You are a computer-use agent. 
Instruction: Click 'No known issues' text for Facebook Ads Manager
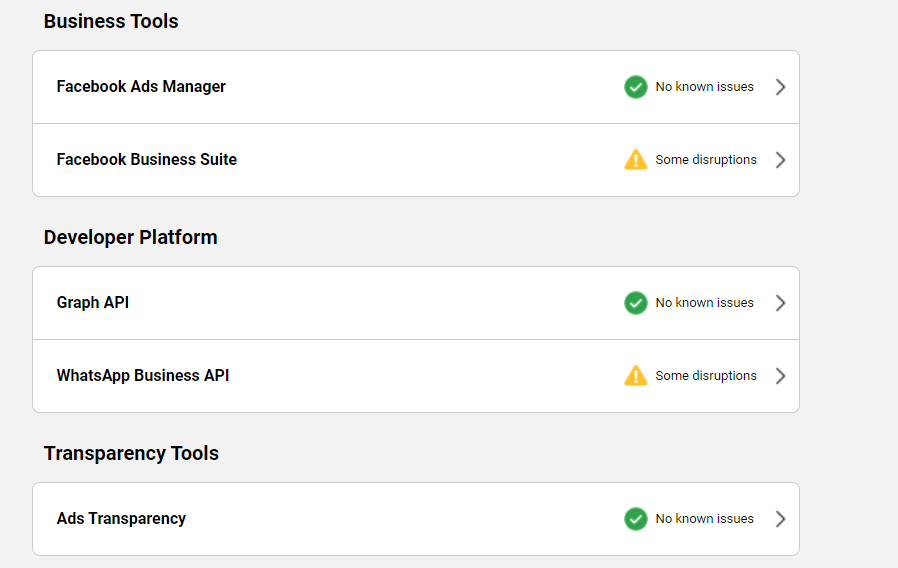click(x=704, y=87)
